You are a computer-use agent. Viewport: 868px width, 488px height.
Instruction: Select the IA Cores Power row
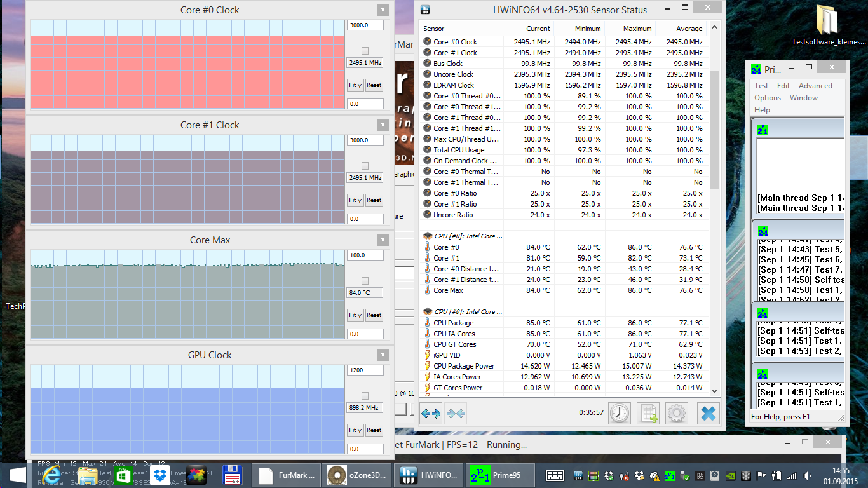click(564, 377)
